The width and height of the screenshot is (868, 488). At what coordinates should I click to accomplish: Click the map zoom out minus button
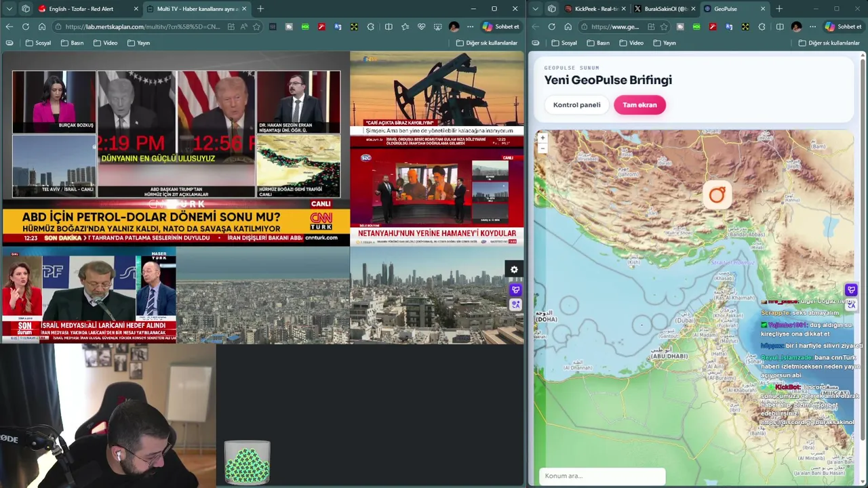542,148
